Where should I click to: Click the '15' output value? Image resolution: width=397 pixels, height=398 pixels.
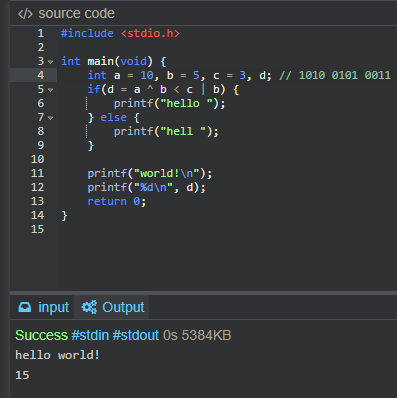(22, 375)
